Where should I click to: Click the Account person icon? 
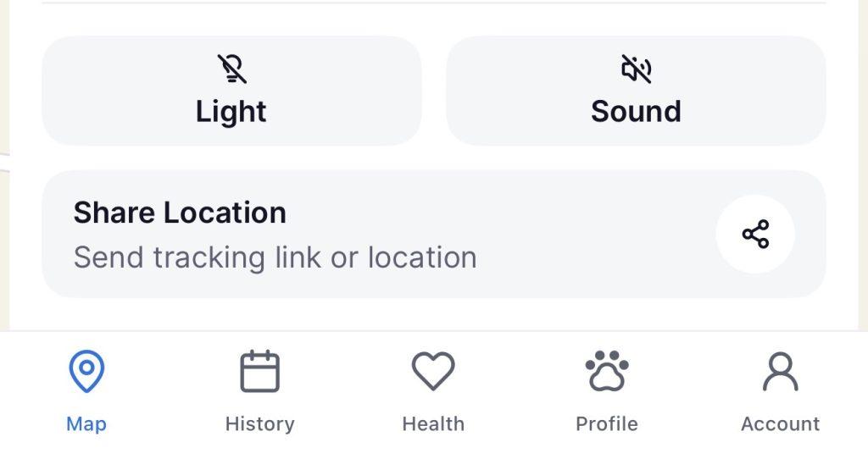(780, 372)
